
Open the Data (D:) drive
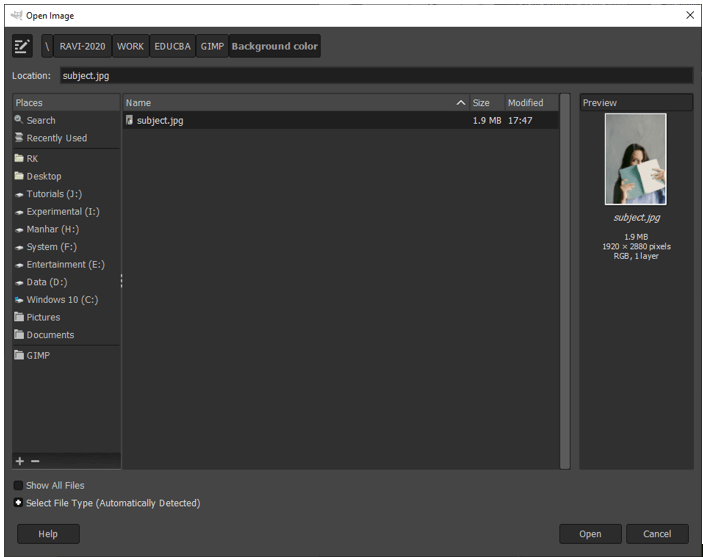66,282
